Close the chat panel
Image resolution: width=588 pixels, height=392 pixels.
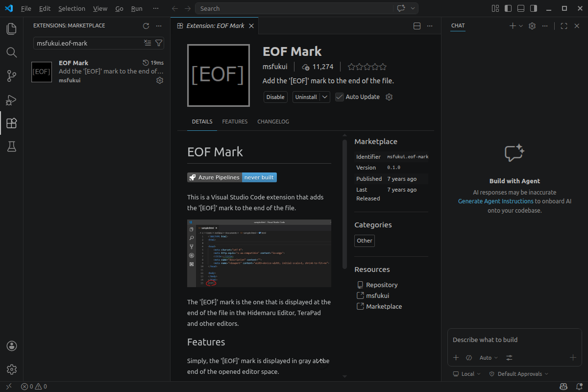577,26
